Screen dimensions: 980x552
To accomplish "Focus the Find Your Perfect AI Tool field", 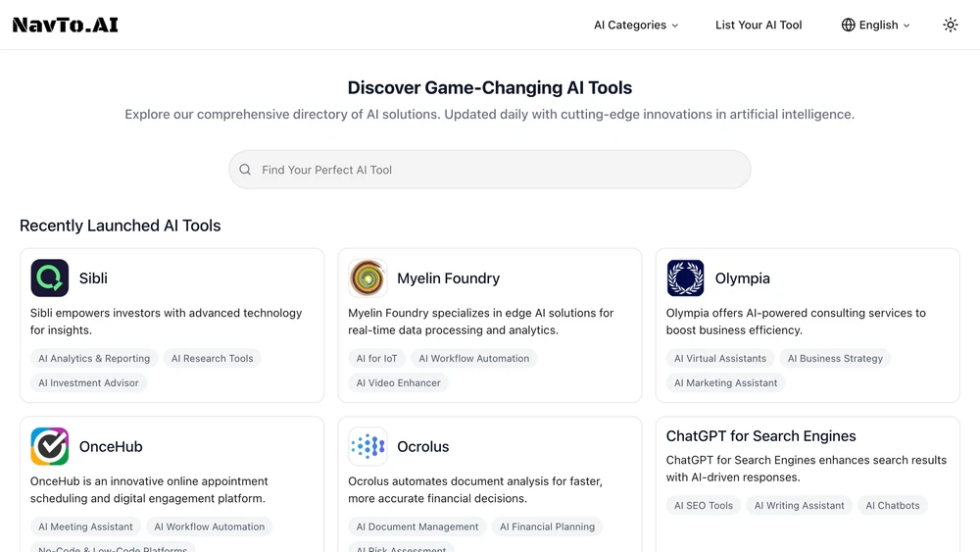I will 489,170.
